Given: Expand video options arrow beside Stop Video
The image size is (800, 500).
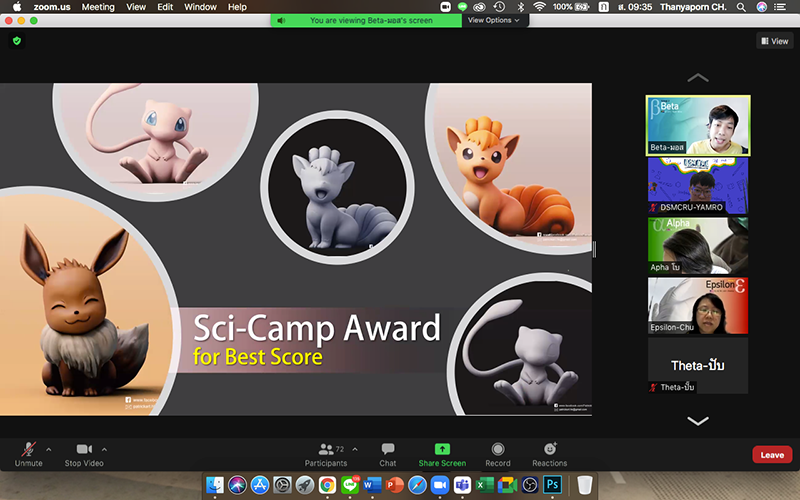Looking at the screenshot, I should [x=104, y=449].
